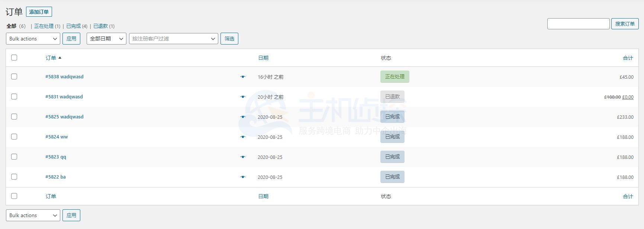Click the 正在处理 status badge

[395, 77]
